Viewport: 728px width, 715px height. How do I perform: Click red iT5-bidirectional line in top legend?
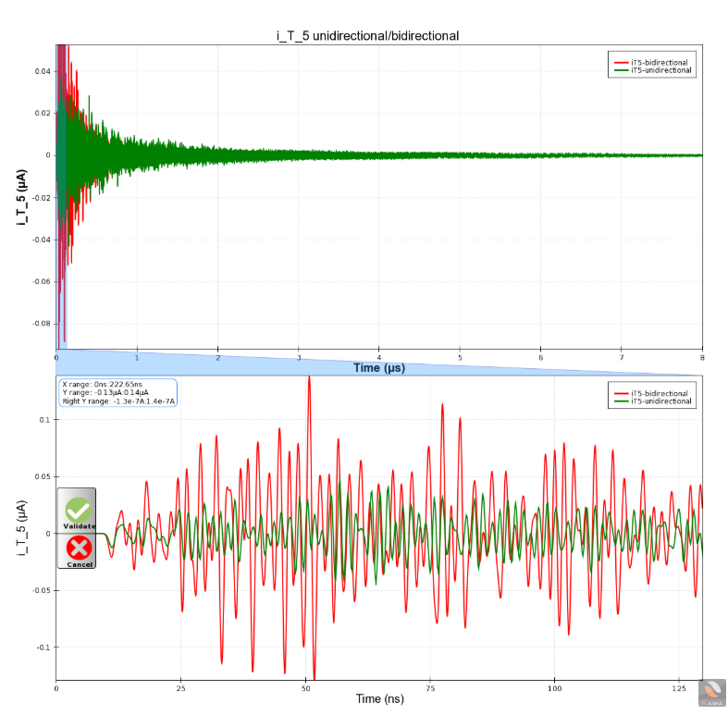pos(621,63)
